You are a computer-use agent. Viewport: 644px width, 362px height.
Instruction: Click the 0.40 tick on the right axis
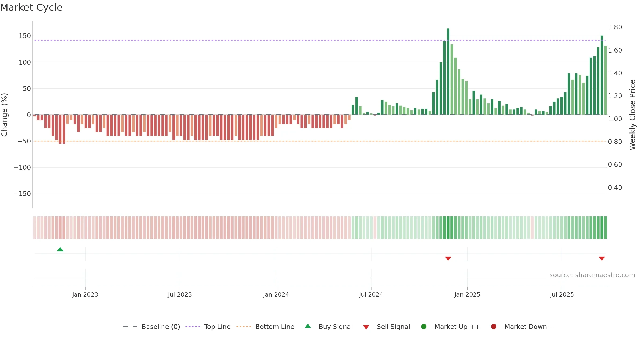tap(615, 188)
